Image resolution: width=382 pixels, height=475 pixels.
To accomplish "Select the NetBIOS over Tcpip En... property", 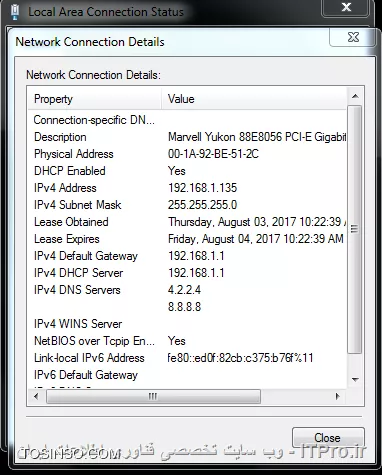I will (94, 341).
